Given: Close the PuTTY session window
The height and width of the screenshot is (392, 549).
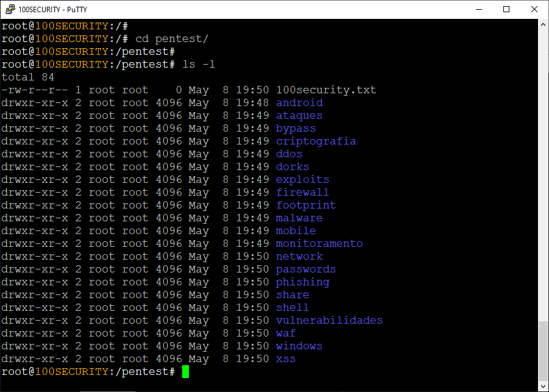Looking at the screenshot, I should [534, 10].
